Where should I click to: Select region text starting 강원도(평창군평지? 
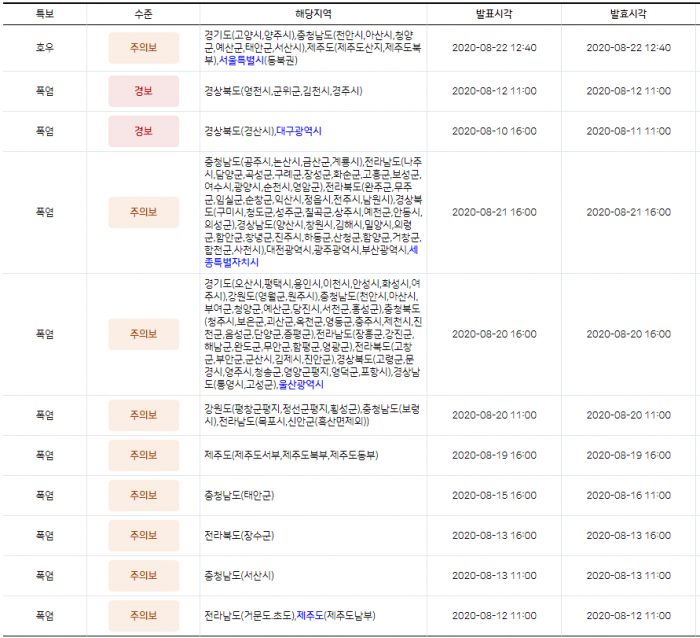(x=312, y=415)
